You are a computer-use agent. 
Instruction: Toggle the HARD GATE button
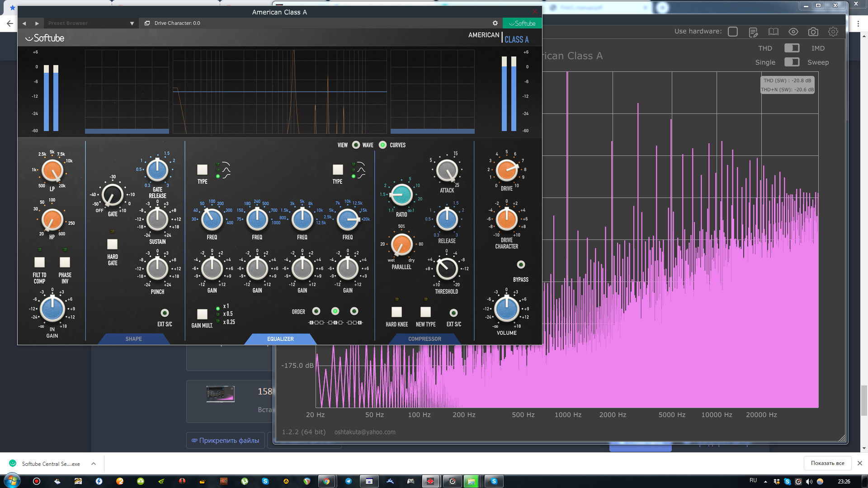pos(112,244)
